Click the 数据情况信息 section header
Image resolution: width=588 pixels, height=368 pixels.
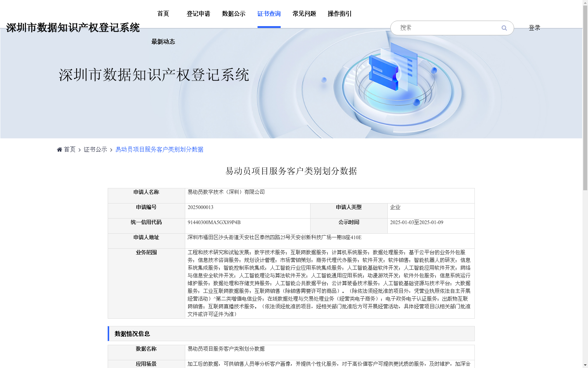[x=291, y=334]
